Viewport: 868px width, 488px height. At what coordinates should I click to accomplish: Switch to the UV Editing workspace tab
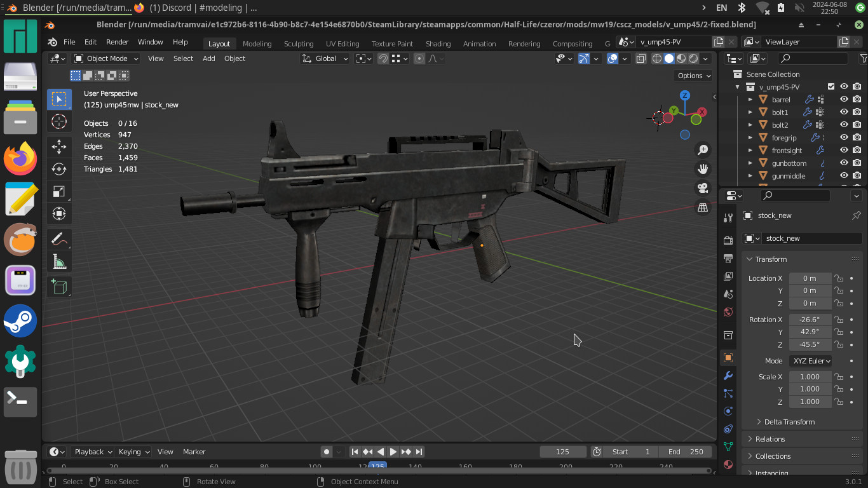(x=342, y=44)
